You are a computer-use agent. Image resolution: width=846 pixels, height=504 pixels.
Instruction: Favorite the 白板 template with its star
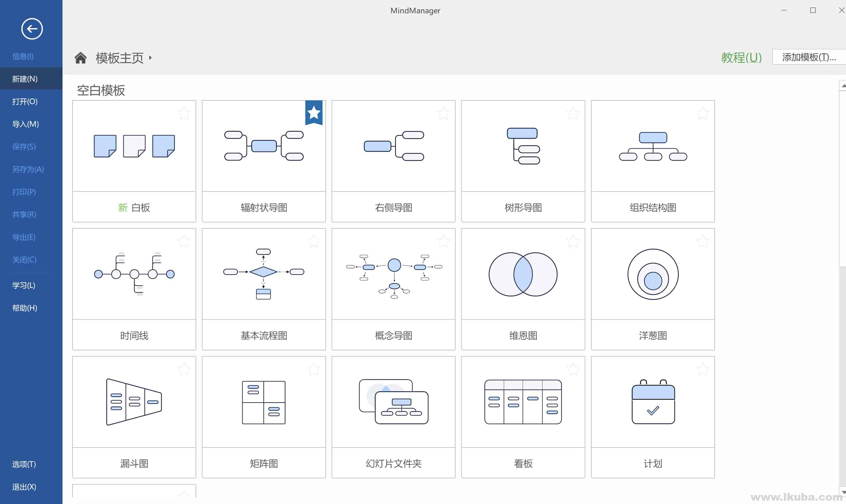pos(184,113)
